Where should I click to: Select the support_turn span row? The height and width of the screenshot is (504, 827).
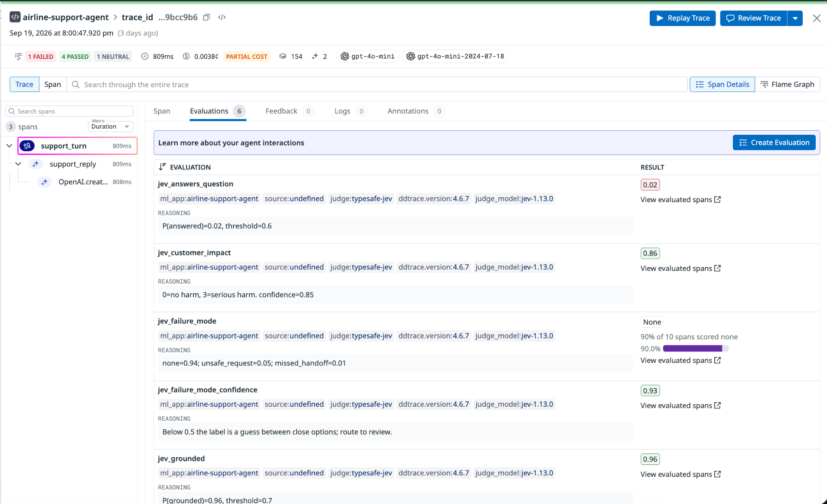pyautogui.click(x=78, y=146)
